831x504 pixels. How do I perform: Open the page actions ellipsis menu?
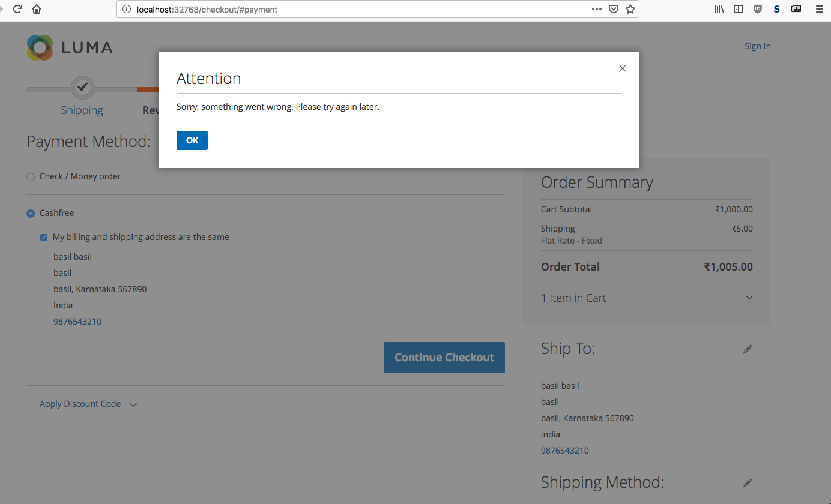click(596, 9)
